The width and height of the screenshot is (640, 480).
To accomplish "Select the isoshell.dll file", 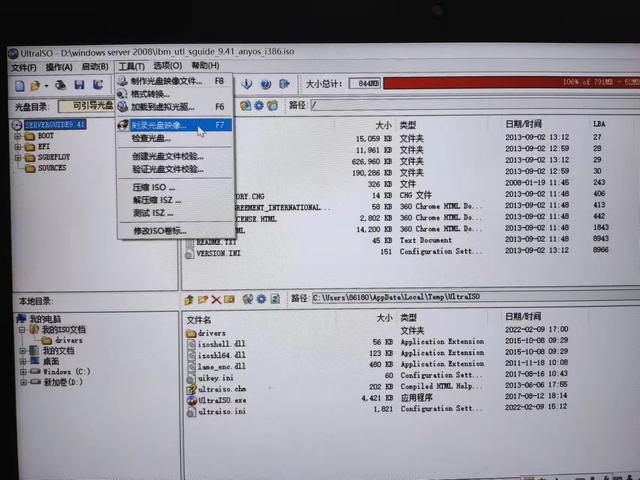I will point(221,344).
